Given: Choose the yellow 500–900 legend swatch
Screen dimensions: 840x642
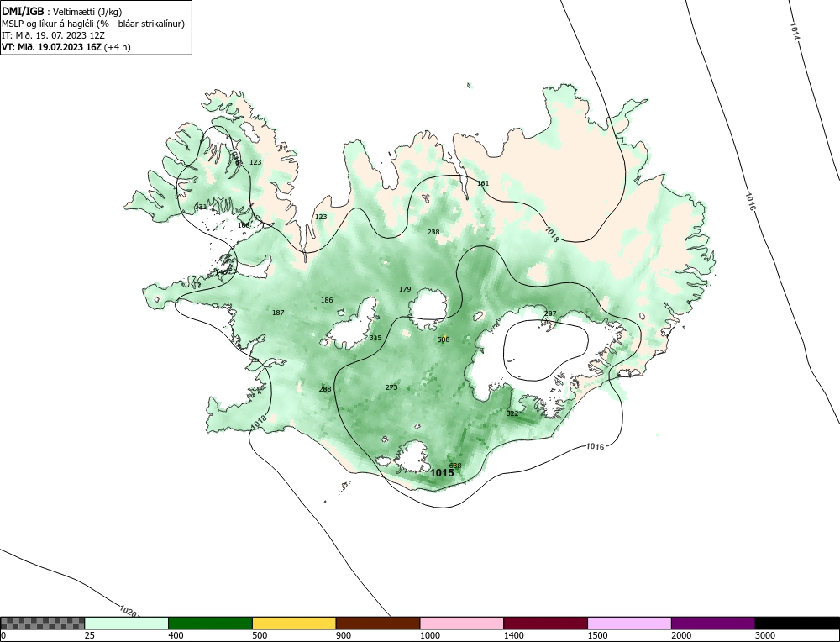Looking at the screenshot, I should tap(294, 623).
